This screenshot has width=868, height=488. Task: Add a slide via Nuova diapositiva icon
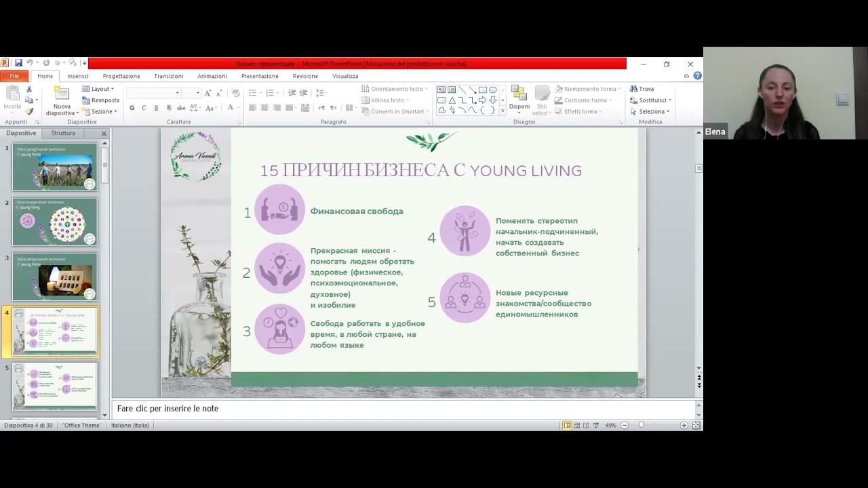[x=62, y=94]
